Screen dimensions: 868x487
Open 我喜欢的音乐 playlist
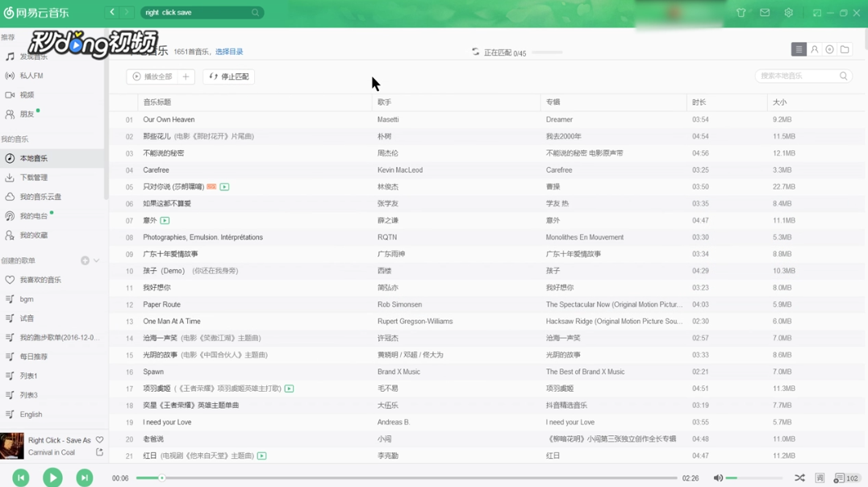pos(52,280)
